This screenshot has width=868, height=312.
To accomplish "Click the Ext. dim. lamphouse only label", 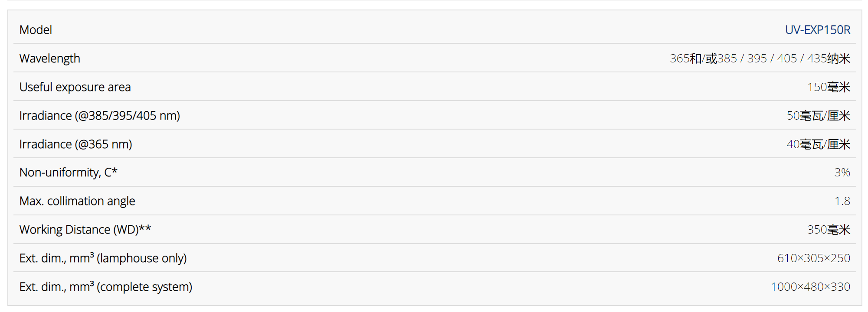I will click(103, 258).
